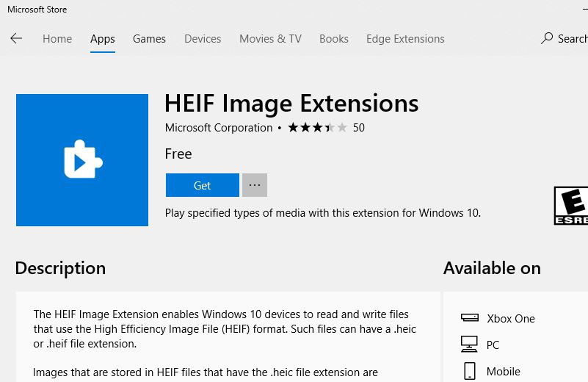Click the Microsoft Corporation publisher link
588x382 pixels.
click(x=219, y=128)
